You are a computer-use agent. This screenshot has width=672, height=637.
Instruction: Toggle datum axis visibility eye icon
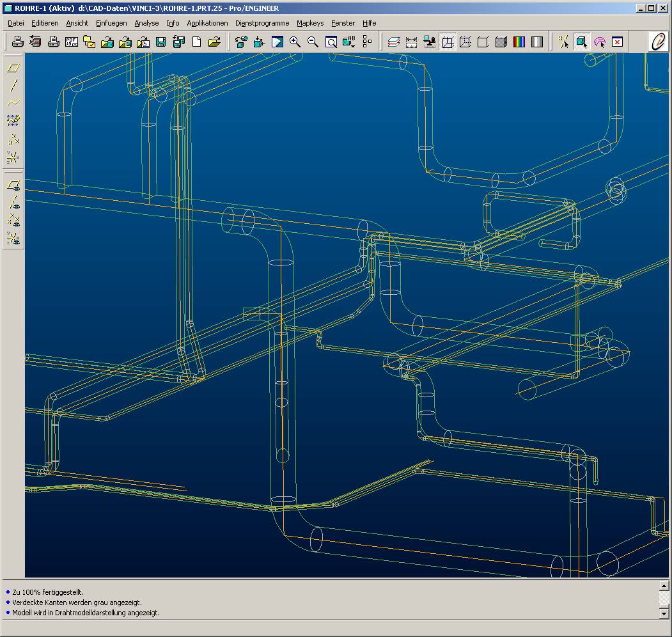13,202
